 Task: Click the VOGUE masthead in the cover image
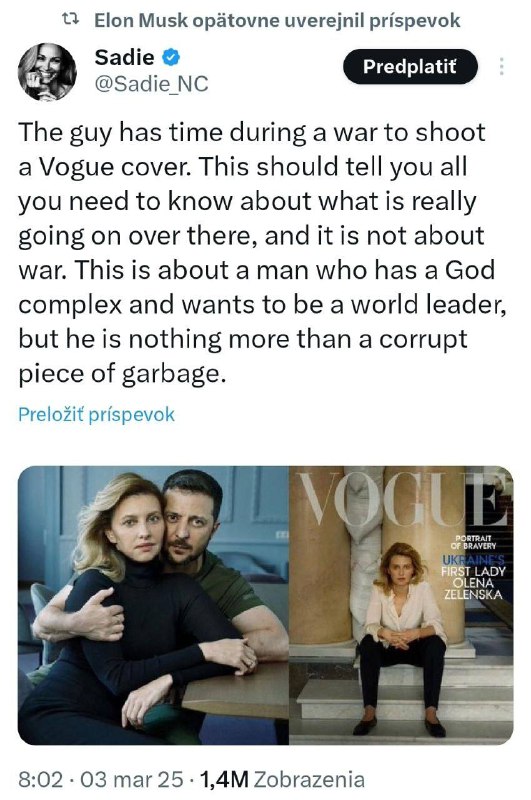point(401,500)
